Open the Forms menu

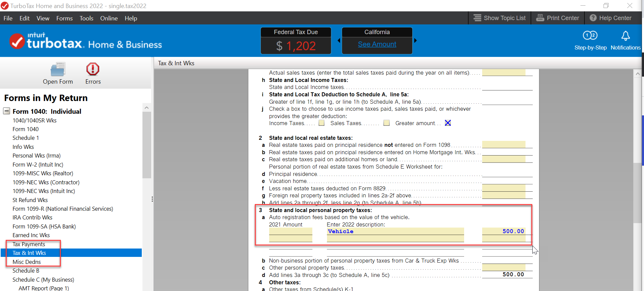point(65,18)
